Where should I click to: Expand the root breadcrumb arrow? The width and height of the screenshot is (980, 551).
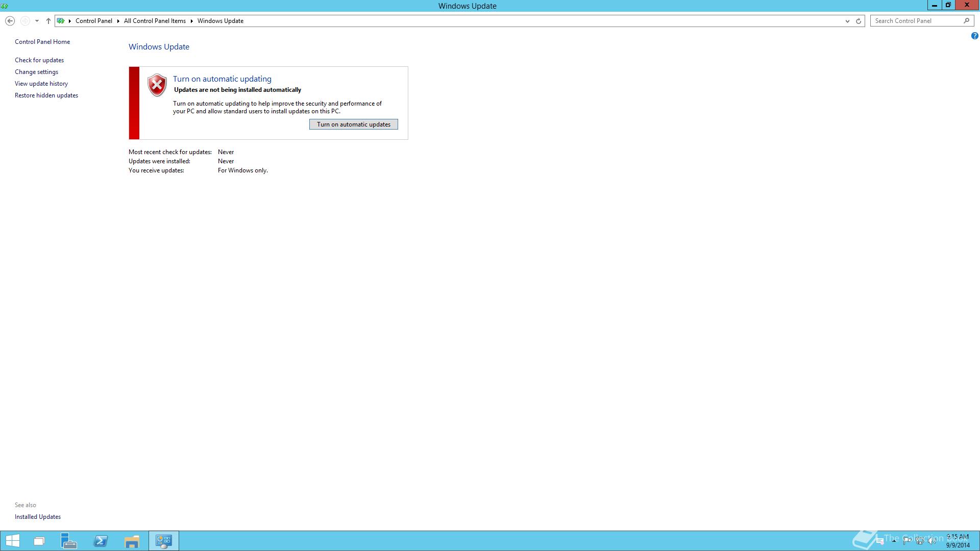(70, 21)
